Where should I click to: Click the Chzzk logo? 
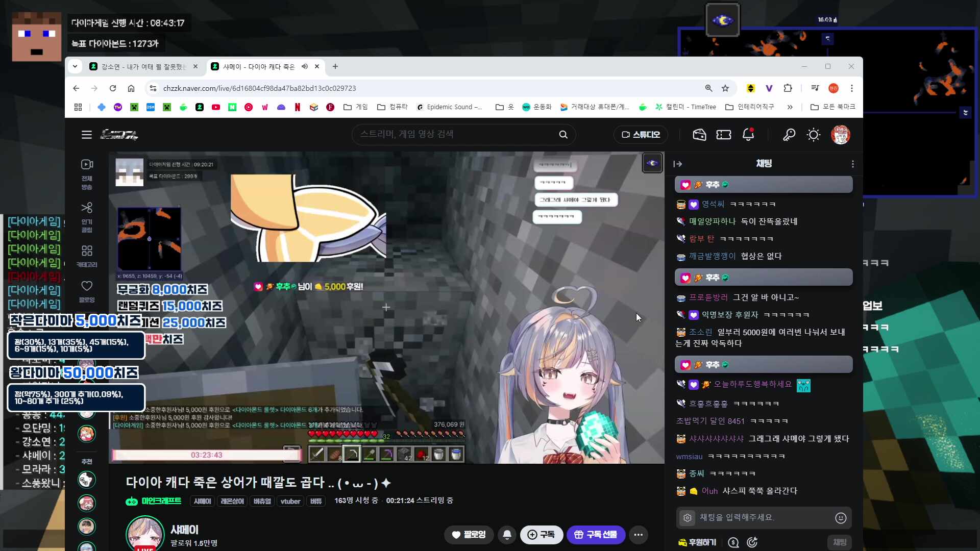coord(119,135)
